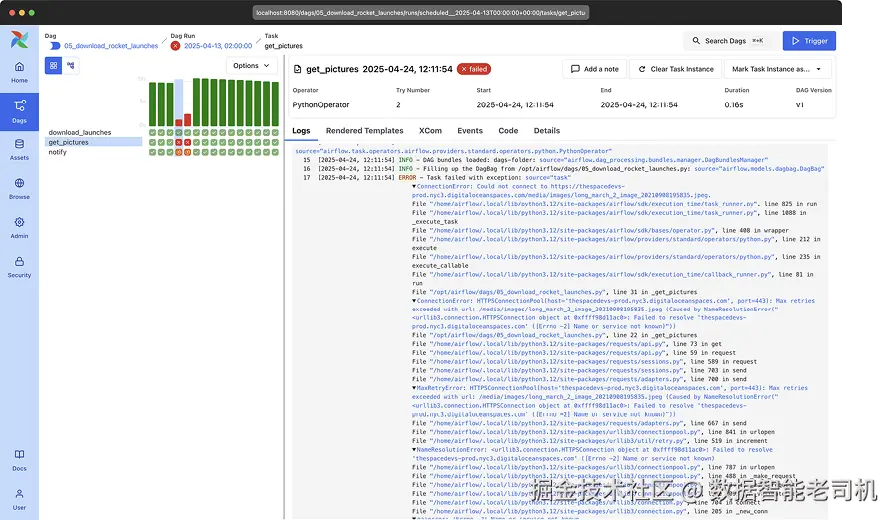Select the failed get_pictures cell beside the highlighted run
Screen dimensions: 894x520
pos(188,142)
